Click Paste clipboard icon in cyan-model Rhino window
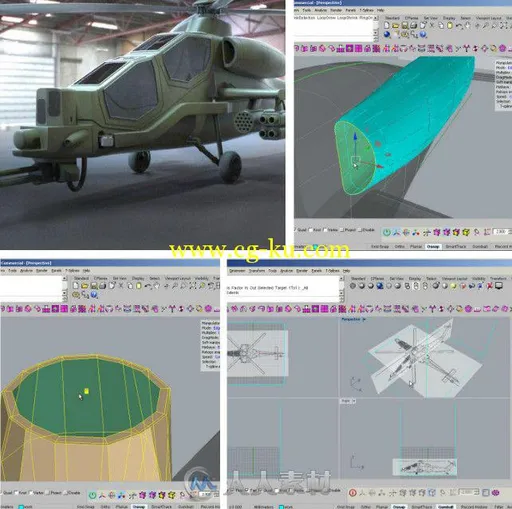Screen dimensions: 512x509 point(450,25)
